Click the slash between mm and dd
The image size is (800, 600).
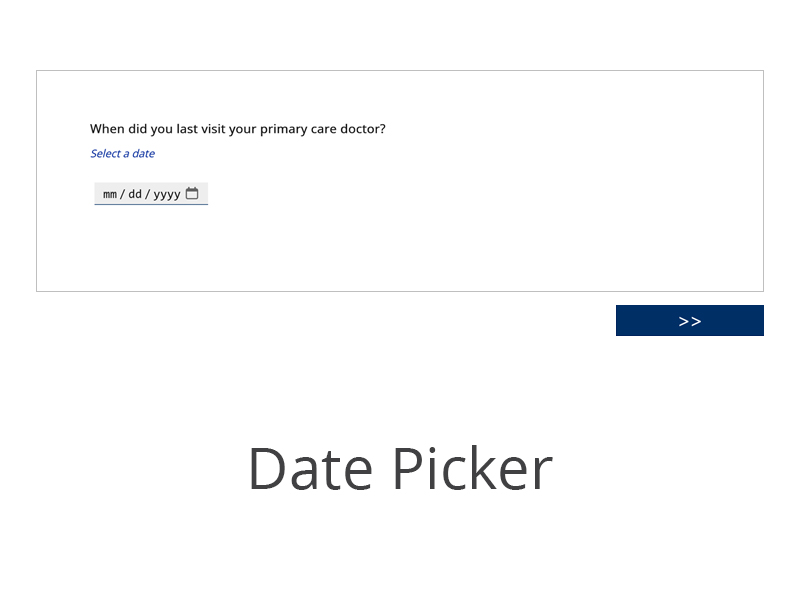pos(123,194)
